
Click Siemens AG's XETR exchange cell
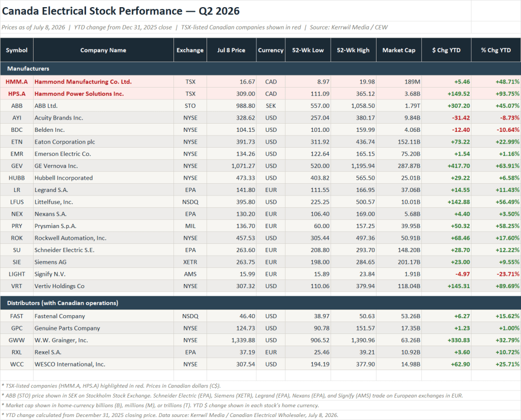click(190, 262)
